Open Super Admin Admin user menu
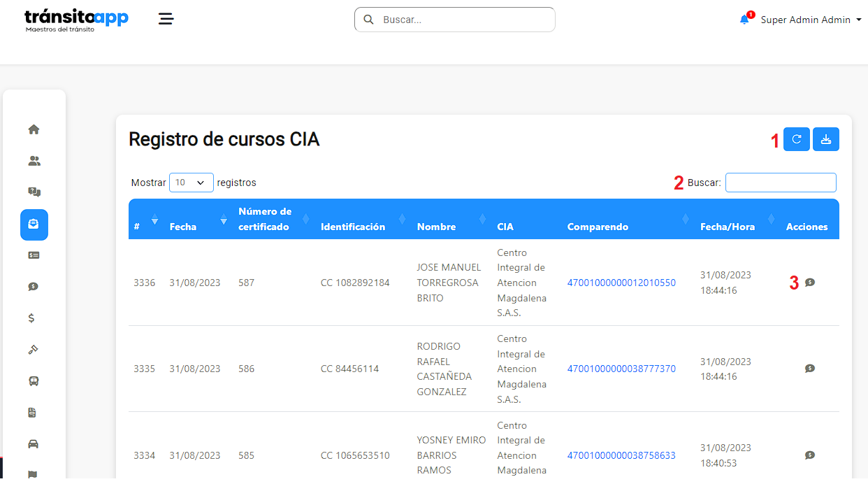 (x=811, y=20)
